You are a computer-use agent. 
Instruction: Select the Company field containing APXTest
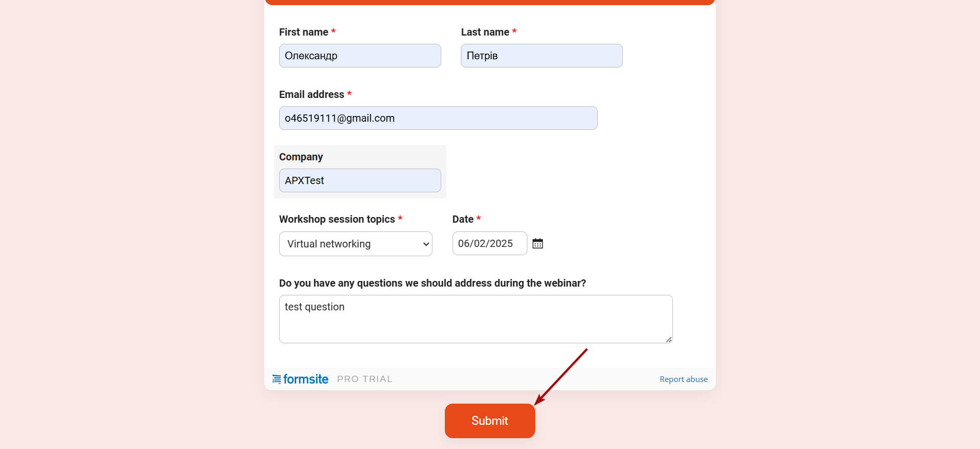360,180
